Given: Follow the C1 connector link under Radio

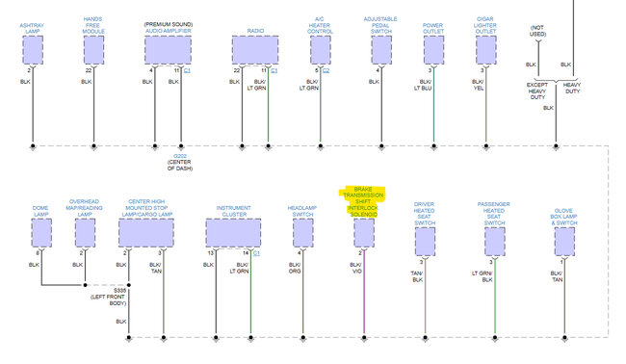Looking at the screenshot, I should click(274, 70).
